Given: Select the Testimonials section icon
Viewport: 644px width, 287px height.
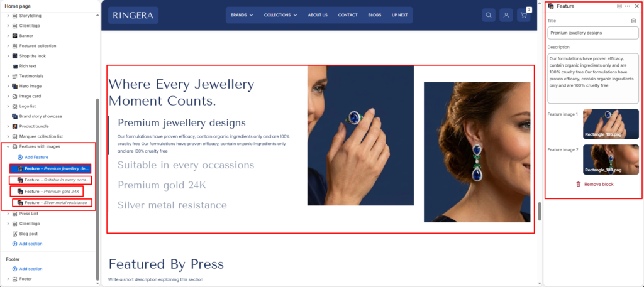Looking at the screenshot, I should (x=15, y=76).
